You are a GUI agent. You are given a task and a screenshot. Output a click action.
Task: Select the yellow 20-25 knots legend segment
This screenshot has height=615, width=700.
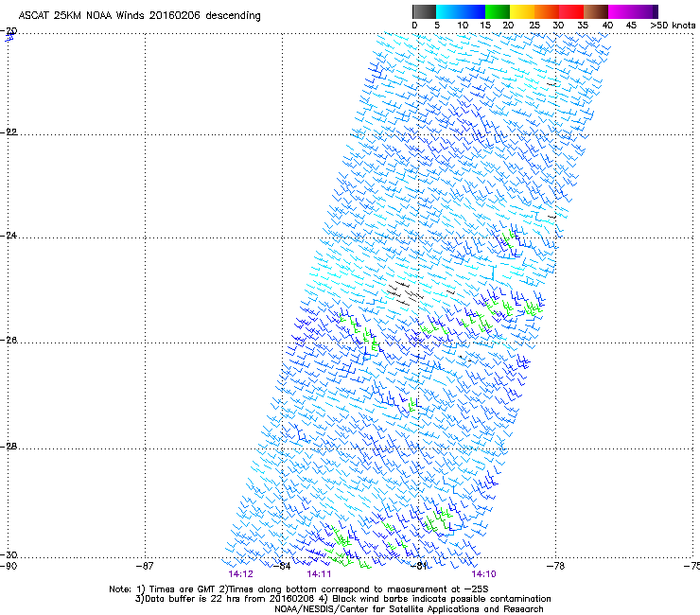(522, 11)
